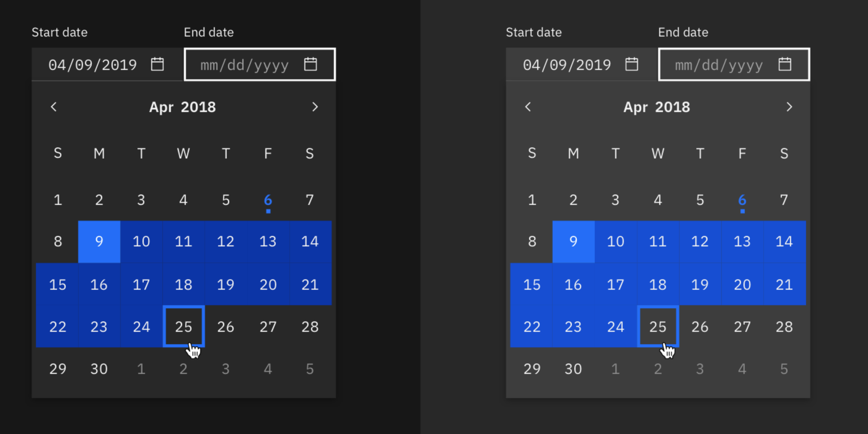Click the End date label on the right picker

(683, 32)
